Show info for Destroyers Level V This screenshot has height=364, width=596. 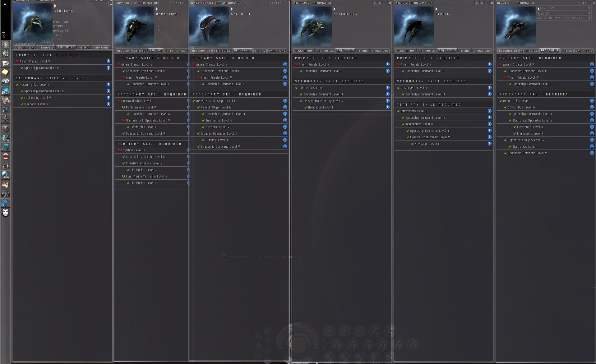pyautogui.click(x=490, y=88)
